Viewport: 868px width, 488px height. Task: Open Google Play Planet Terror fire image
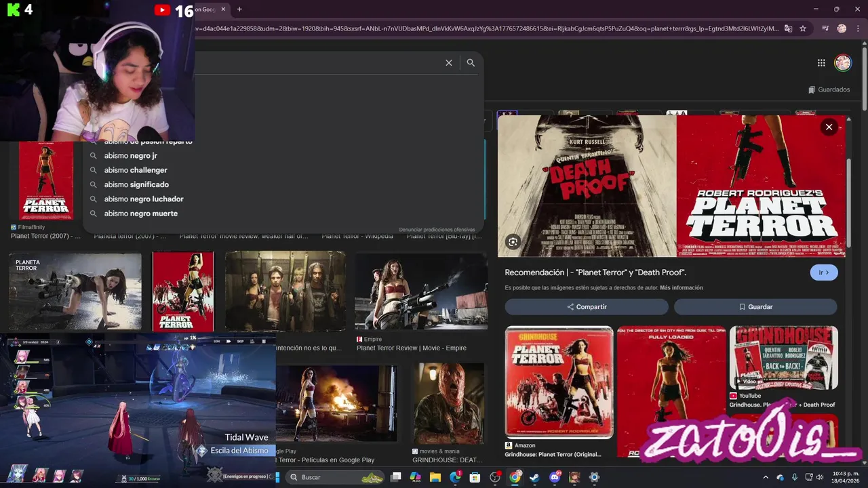pos(336,403)
